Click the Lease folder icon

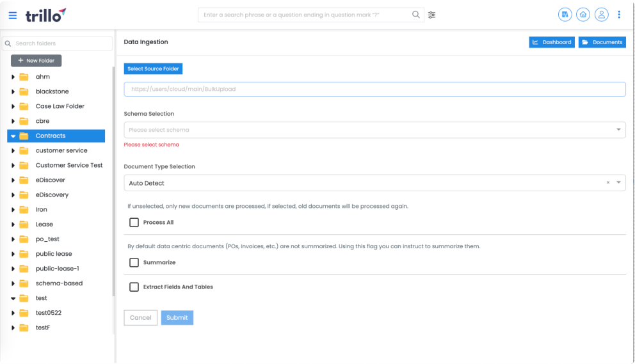pos(24,225)
